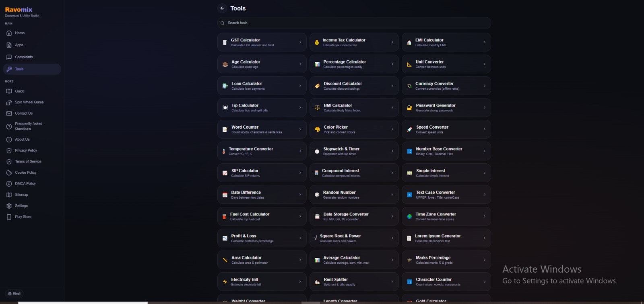Expand the Compound Interest chevron arrow
Viewport: 644px width, 304px height.
pos(392,173)
